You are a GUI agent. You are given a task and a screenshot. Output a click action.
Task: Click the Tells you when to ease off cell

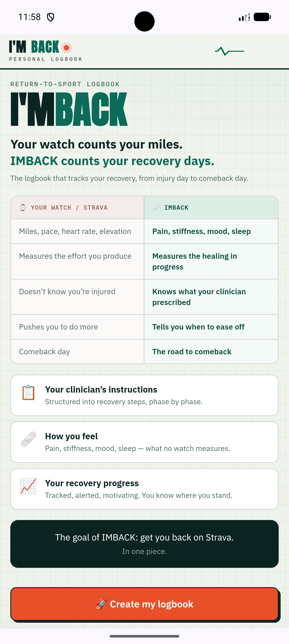pos(211,327)
